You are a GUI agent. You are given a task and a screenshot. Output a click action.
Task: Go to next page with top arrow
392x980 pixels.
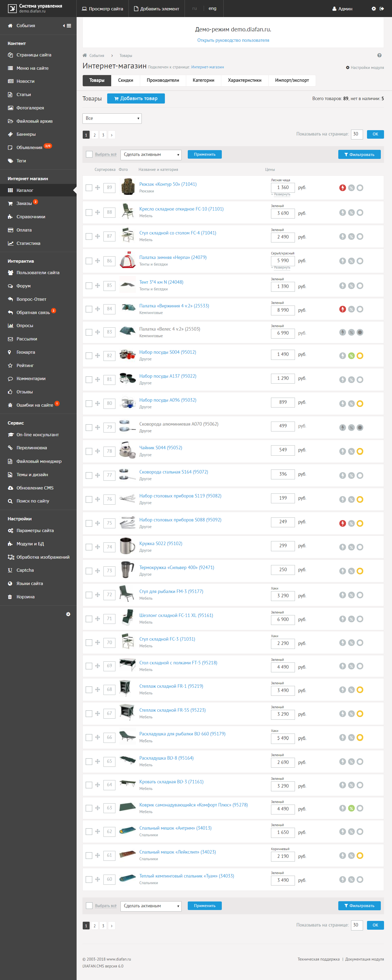click(111, 135)
